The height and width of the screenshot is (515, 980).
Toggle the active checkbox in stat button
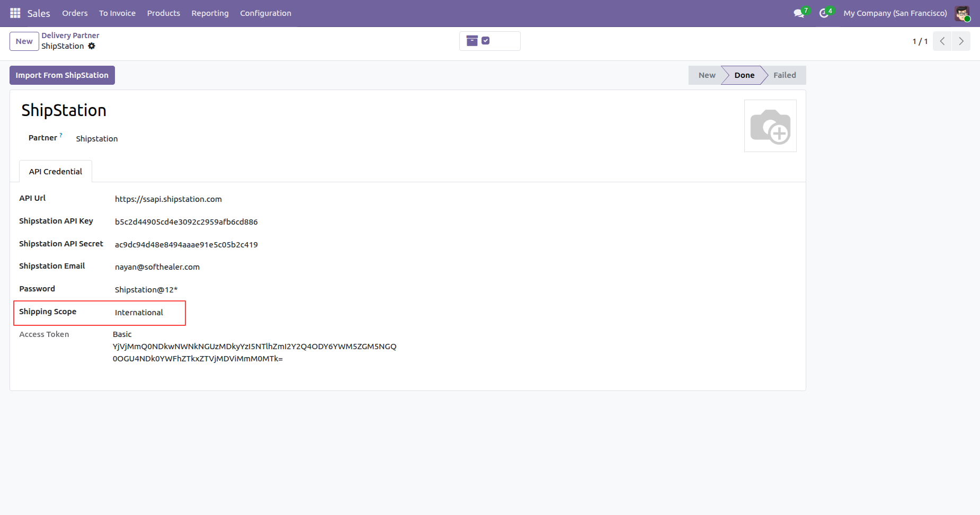click(486, 41)
